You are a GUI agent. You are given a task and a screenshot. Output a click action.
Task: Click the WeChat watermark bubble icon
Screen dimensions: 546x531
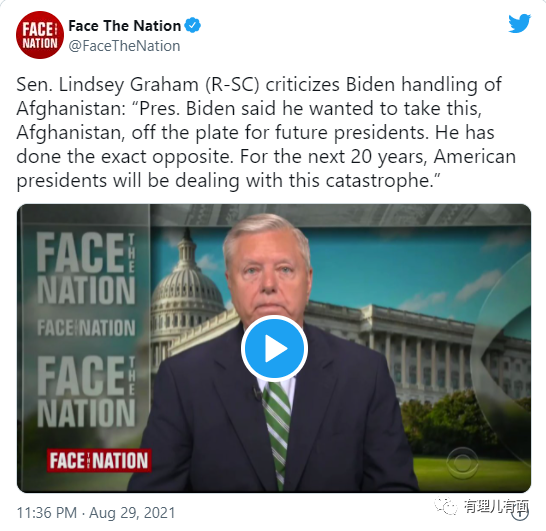[446, 506]
